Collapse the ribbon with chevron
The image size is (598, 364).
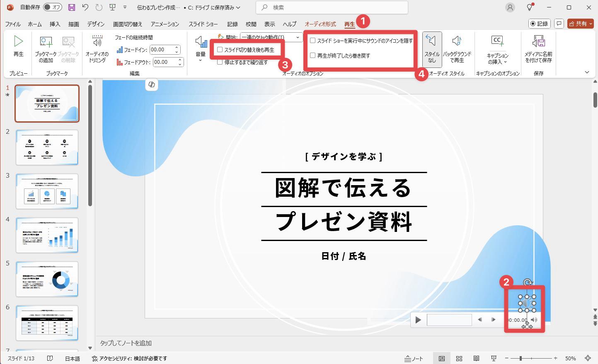click(587, 72)
